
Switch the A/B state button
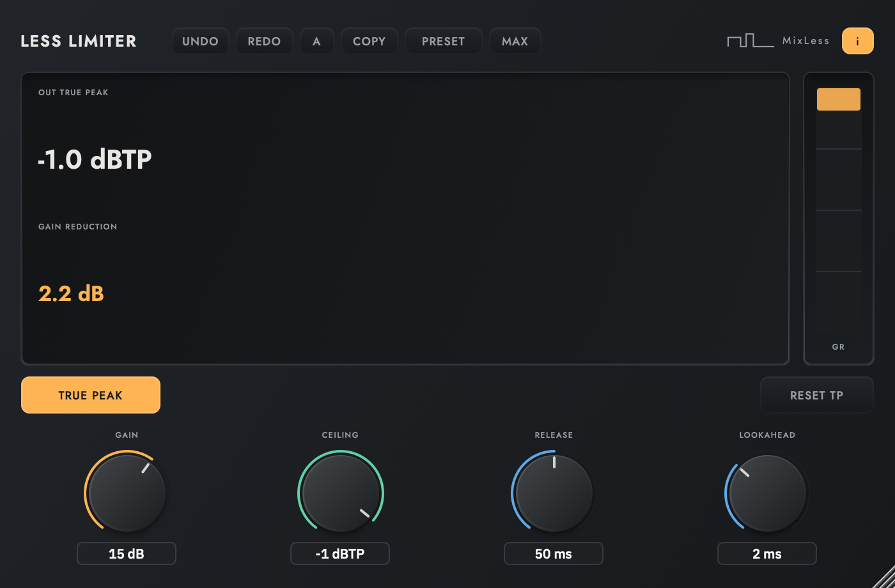316,42
